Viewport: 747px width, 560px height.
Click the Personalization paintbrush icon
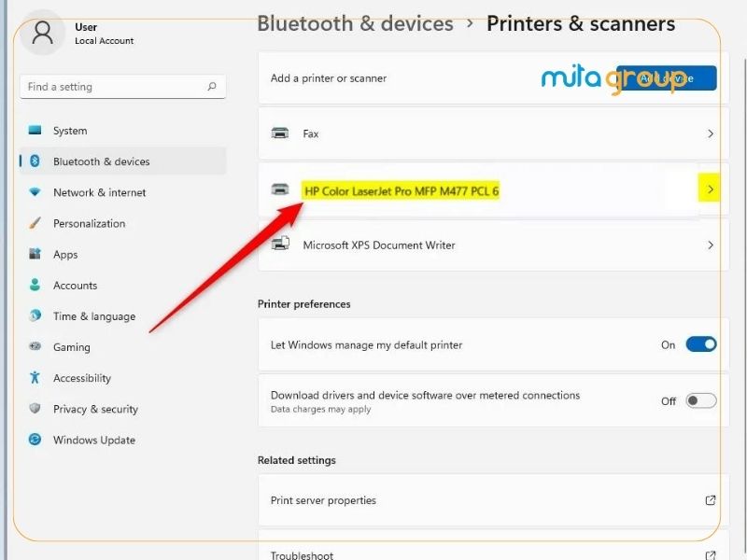click(x=35, y=223)
